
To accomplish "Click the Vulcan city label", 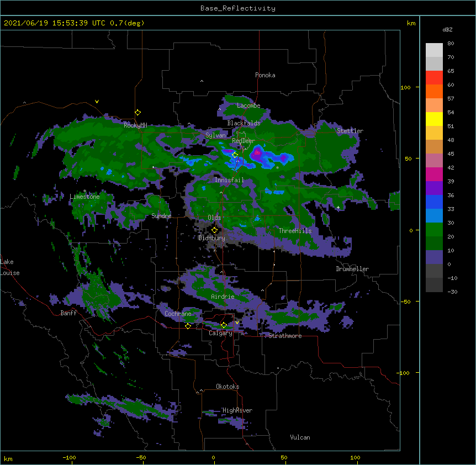I will click(300, 437).
